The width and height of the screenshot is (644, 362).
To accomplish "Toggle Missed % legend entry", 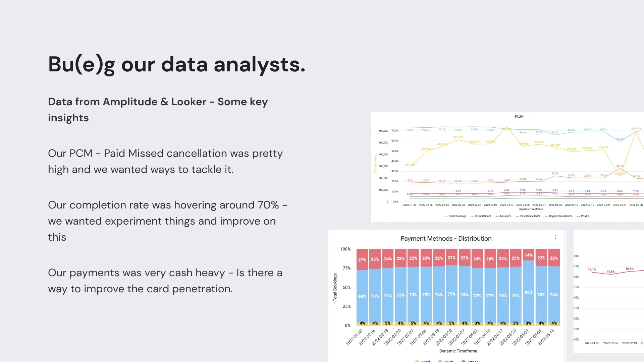I will 505,216.
